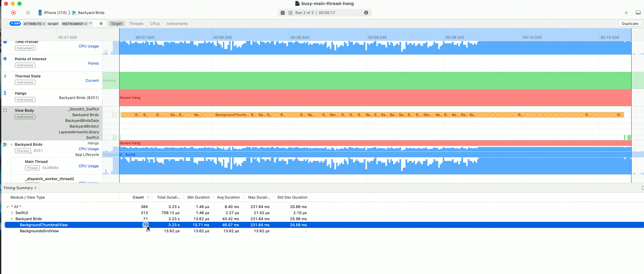Image resolution: width=644 pixels, height=274 pixels.
Task: Click the Thread badge under Main Thread
Action: [x=32, y=168]
